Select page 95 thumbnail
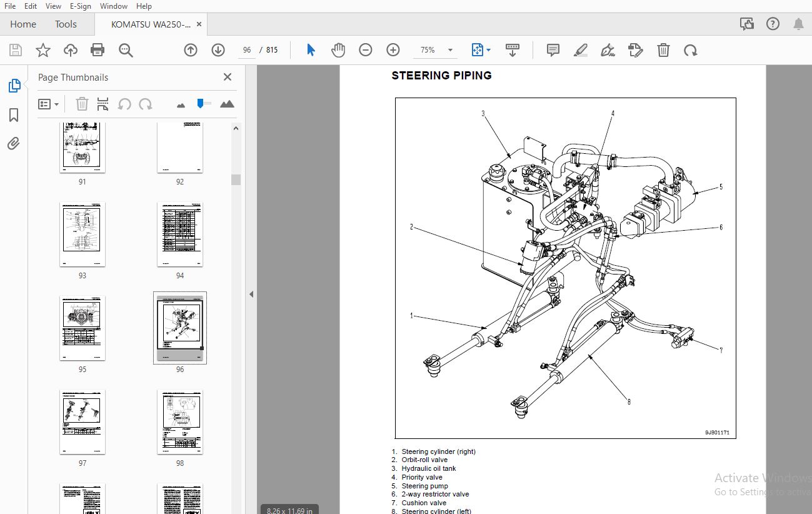The width and height of the screenshot is (812, 514). coord(83,328)
